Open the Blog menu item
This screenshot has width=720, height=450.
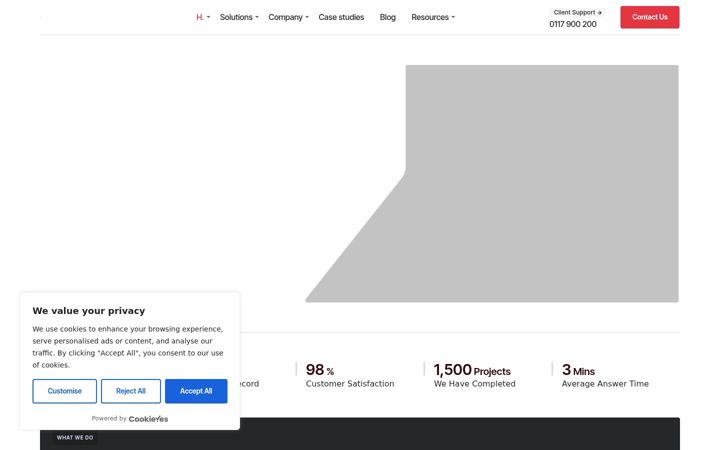pyautogui.click(x=388, y=17)
